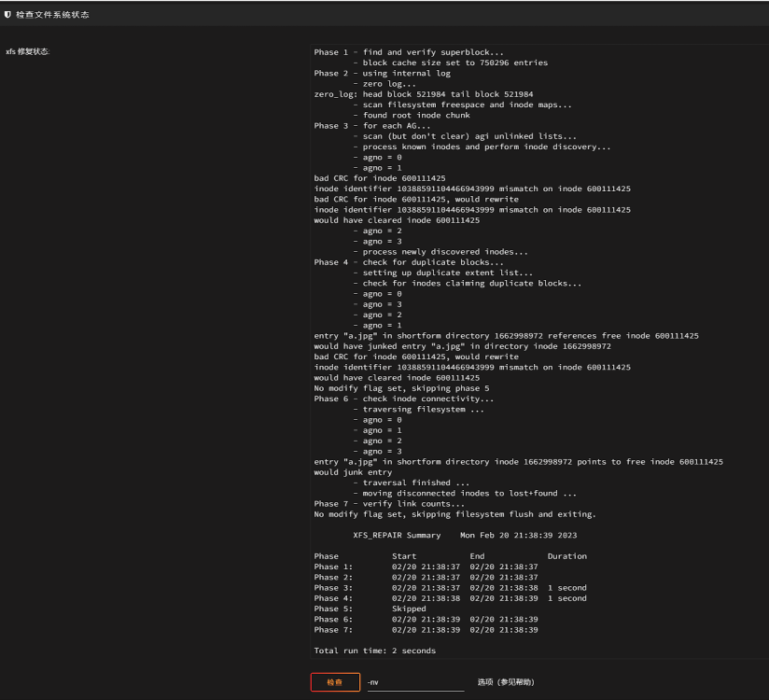Viewport: 769px width, 700px height.
Task: Click the xfs 修复状态 label
Action: pyautogui.click(x=27, y=51)
